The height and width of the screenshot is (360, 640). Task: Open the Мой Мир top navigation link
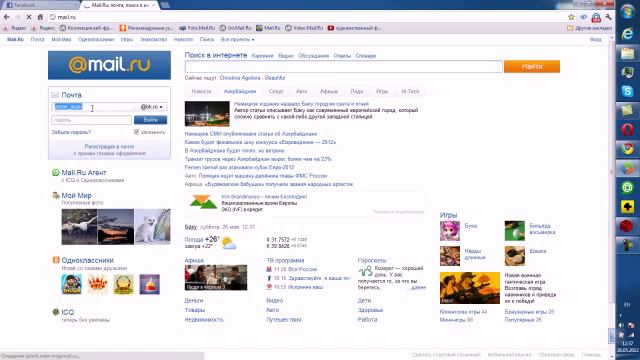pyautogui.click(x=61, y=40)
